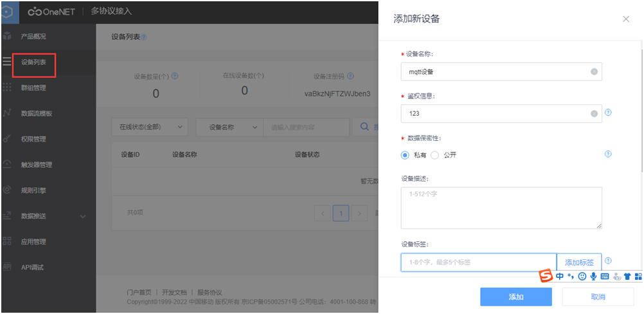Viewport: 644px width, 314px height.
Task: Expand the 数据推送 sidebar menu
Action: click(x=48, y=216)
